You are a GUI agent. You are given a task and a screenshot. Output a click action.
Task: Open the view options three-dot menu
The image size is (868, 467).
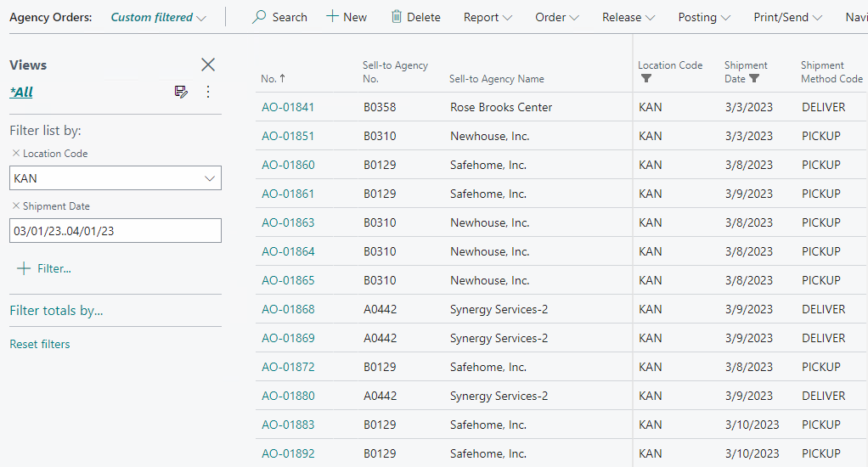tap(208, 92)
